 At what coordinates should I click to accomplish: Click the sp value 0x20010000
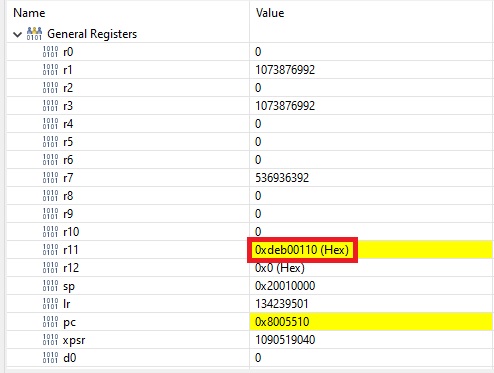[x=285, y=286]
